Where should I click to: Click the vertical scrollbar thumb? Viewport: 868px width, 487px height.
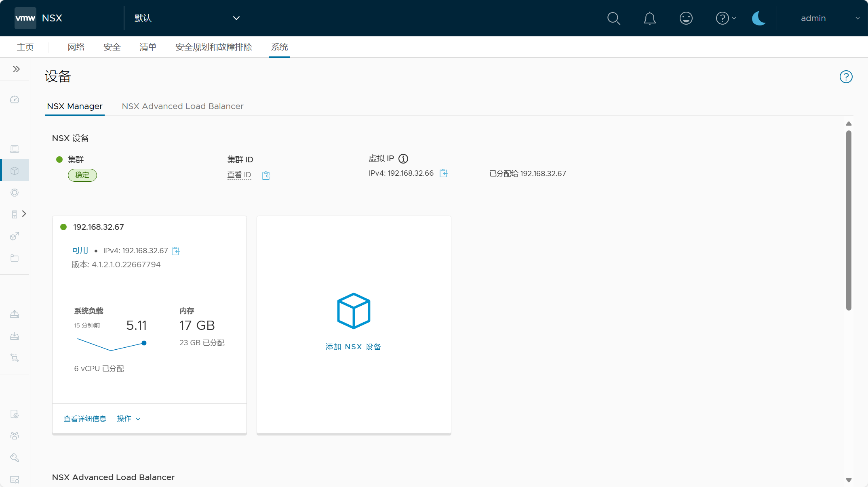pyautogui.click(x=849, y=220)
